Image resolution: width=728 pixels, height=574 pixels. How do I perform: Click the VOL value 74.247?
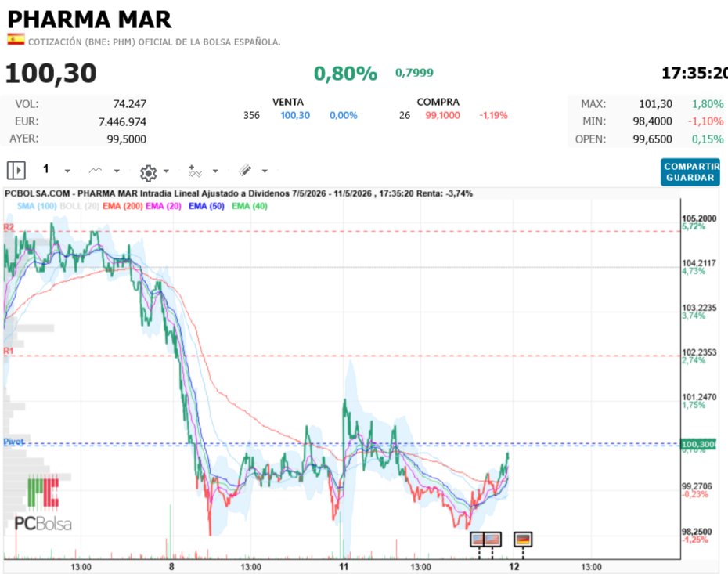click(129, 104)
